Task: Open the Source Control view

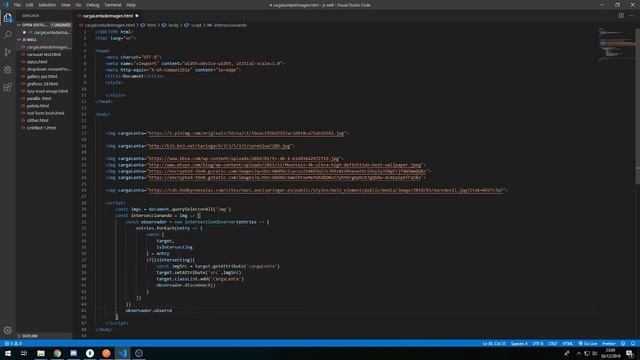Action: [x=7, y=52]
